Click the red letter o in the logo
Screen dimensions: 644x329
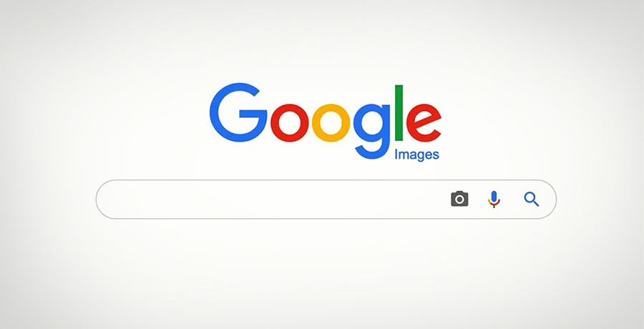coord(290,123)
